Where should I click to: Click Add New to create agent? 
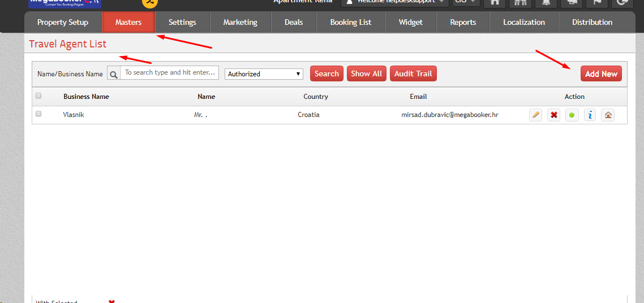click(602, 74)
